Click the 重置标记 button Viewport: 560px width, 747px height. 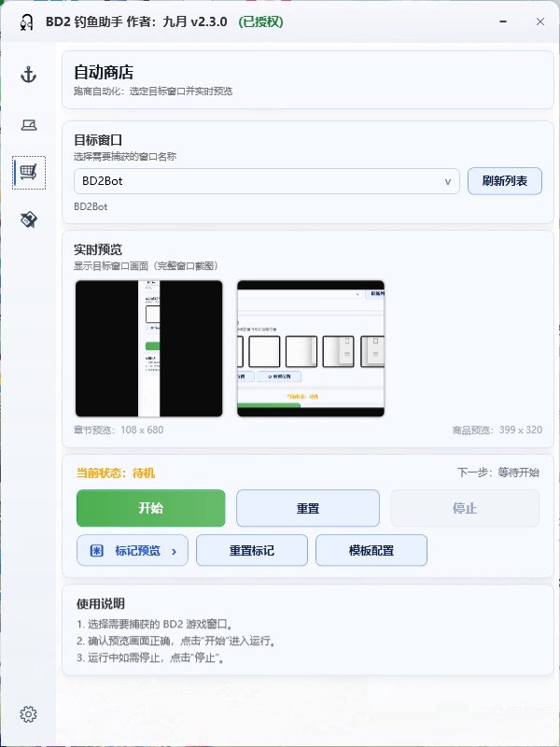[x=252, y=550]
